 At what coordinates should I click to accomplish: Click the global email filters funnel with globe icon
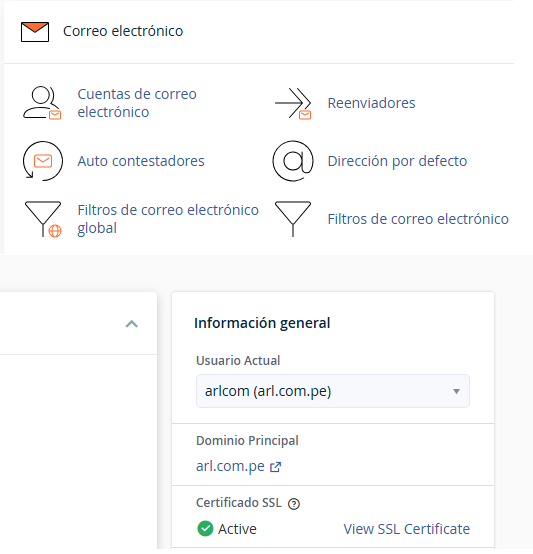[x=43, y=219]
